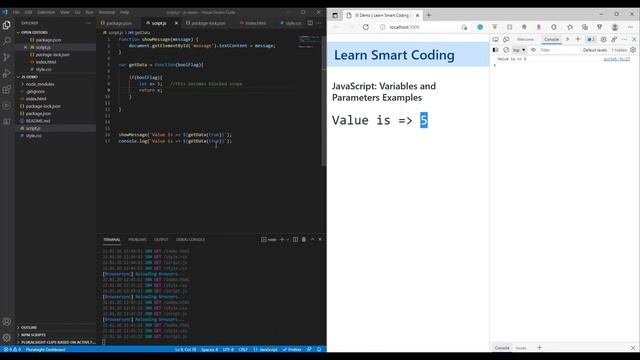The height and width of the screenshot is (360, 640).
Task: Click Pluralsight Dashboard in status bar
Action: [x=46, y=349]
